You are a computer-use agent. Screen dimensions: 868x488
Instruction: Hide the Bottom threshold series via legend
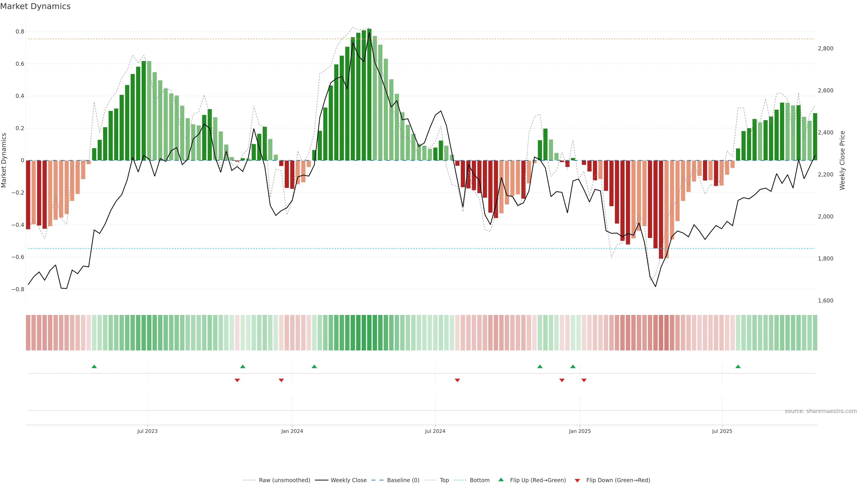coord(479,480)
